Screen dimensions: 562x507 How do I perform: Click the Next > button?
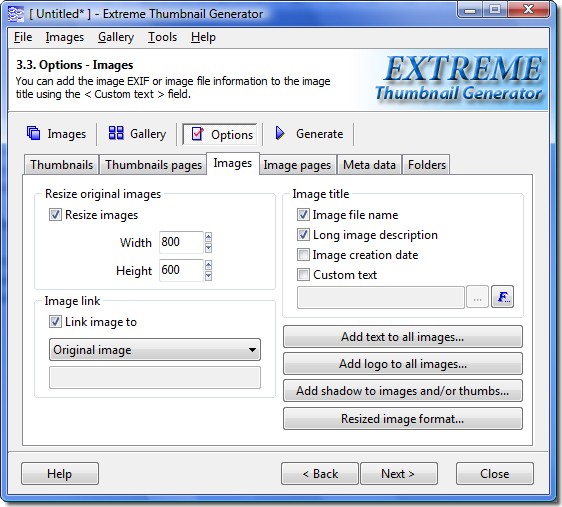point(399,474)
